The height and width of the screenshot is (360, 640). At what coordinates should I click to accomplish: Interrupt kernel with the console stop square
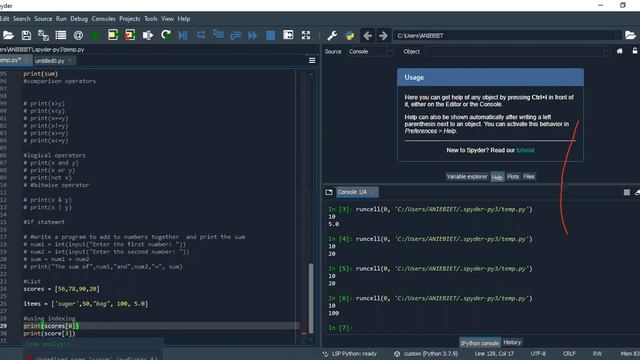627,192
